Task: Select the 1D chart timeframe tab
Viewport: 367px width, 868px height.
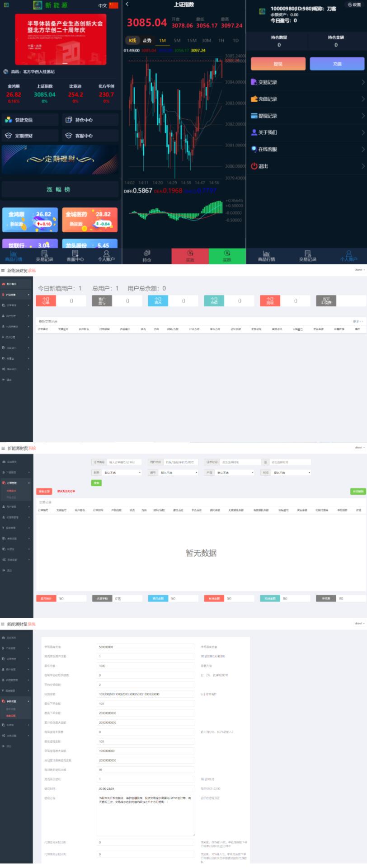Action: tap(235, 40)
